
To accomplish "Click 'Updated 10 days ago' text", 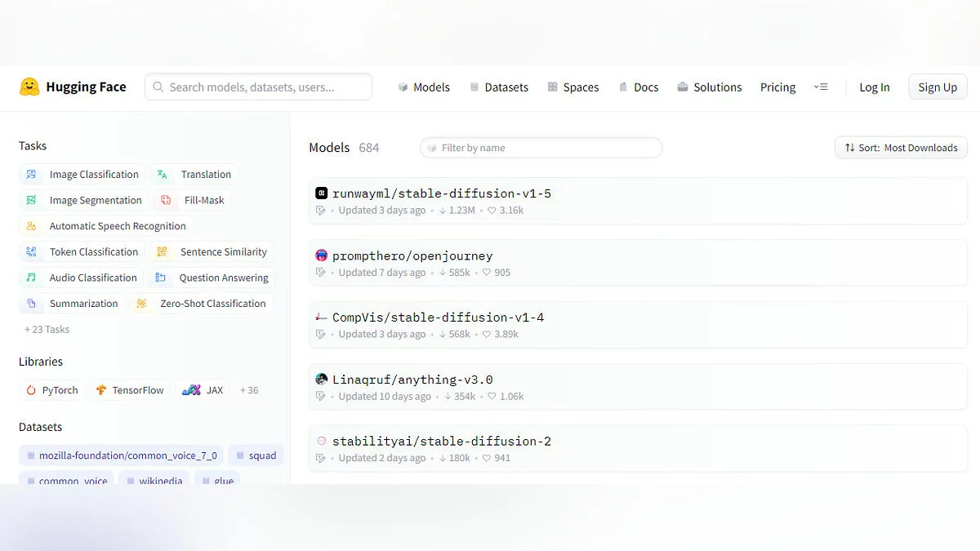I will tap(385, 397).
